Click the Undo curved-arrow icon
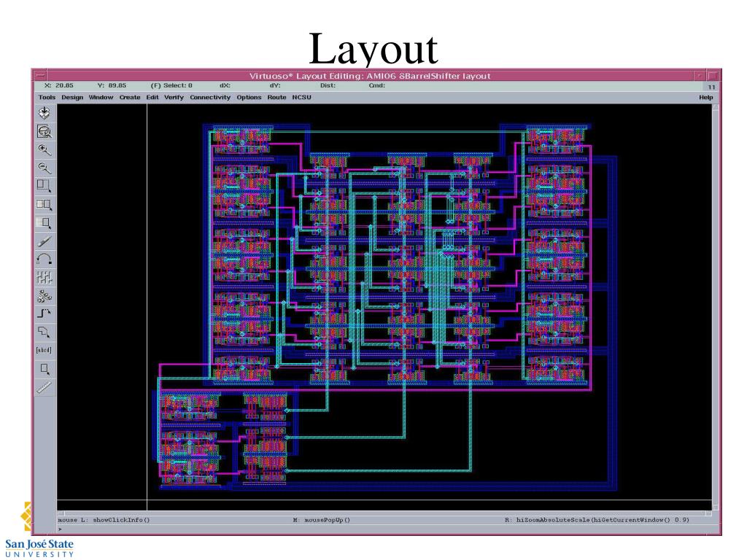 pyautogui.click(x=44, y=259)
